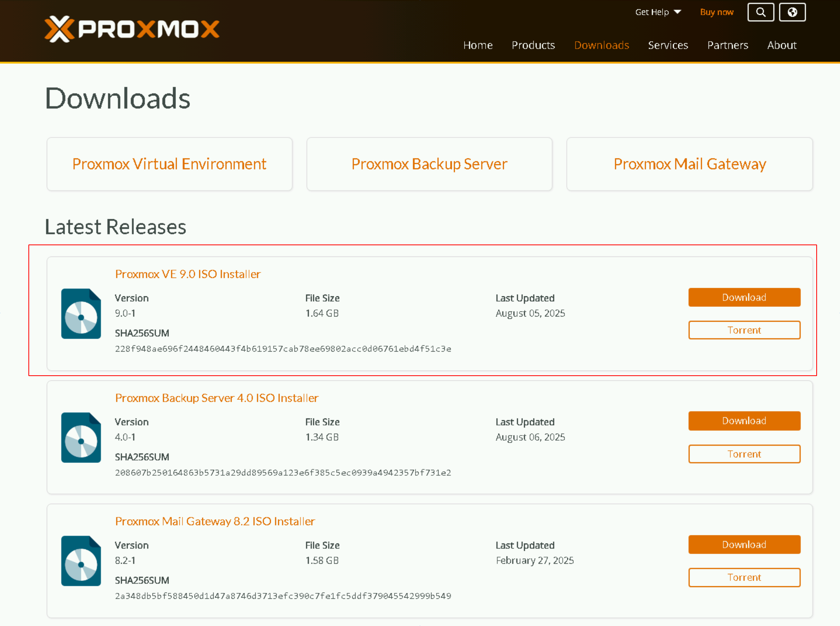Open the Services menu
The image size is (840, 626).
[668, 45]
